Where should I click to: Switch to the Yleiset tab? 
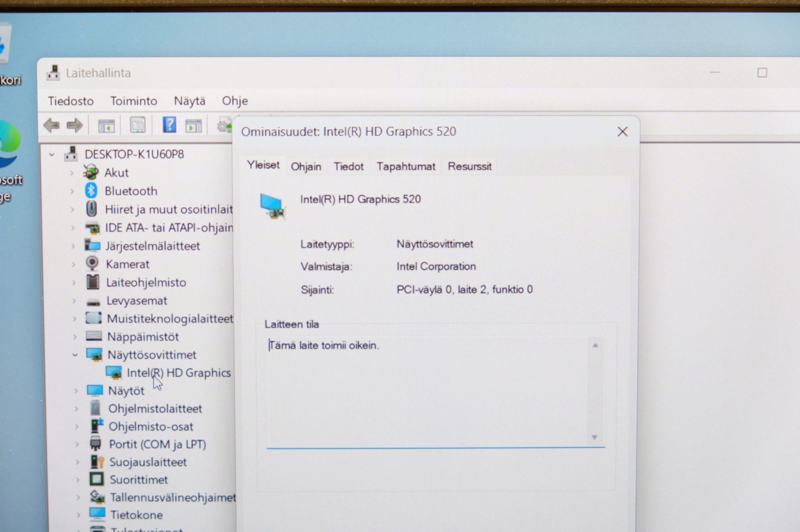click(263, 165)
